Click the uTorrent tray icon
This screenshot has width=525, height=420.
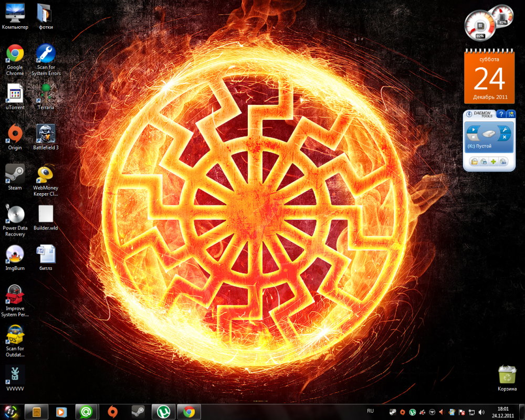pyautogui.click(x=413, y=412)
